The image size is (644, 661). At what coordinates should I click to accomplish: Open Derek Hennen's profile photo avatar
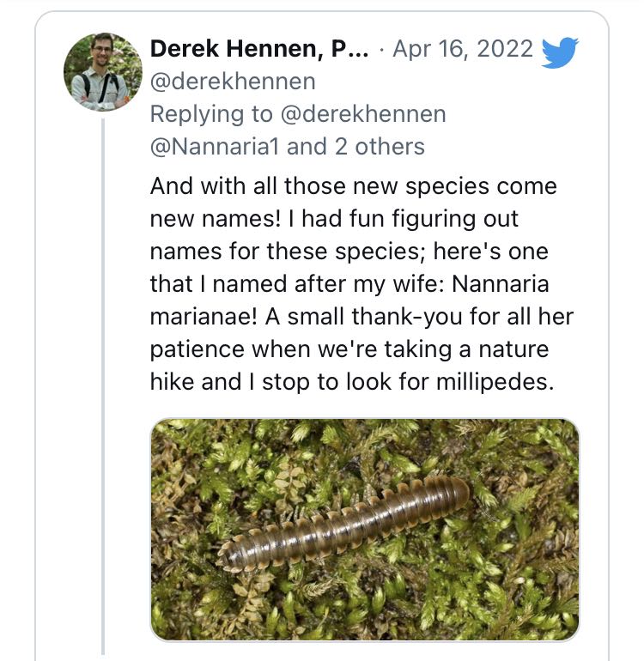(x=102, y=71)
